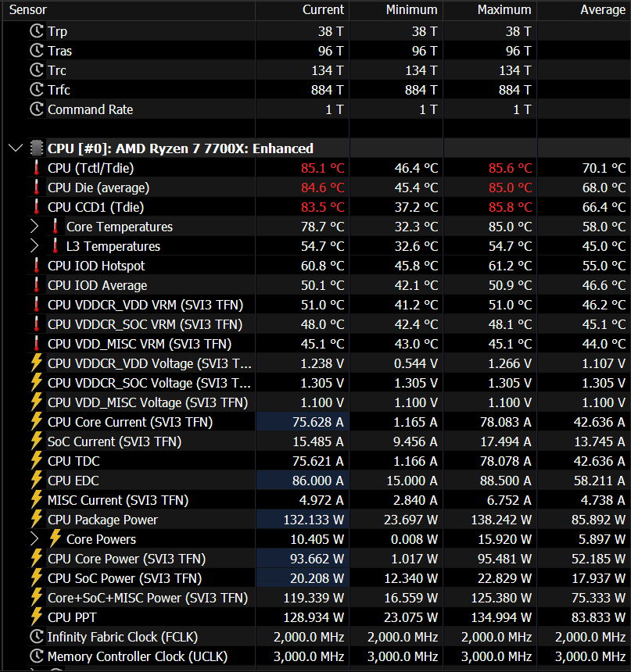Click the thermometer icon for CPU VDD_MISC VRM
Screen dimensions: 631x672
pos(37,344)
